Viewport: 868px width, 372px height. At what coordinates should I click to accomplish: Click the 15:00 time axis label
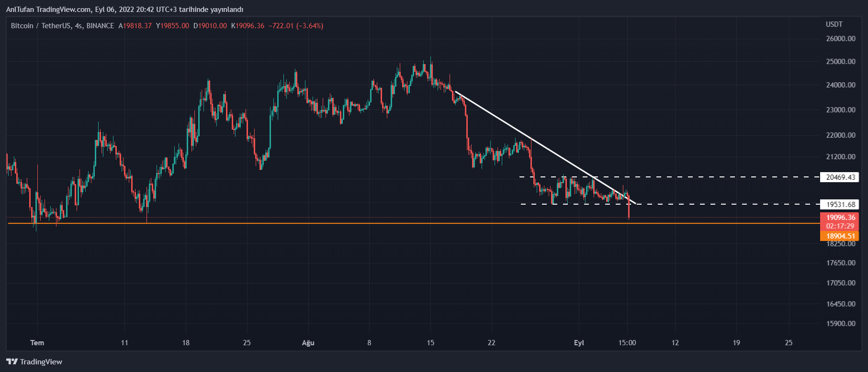pos(627,343)
